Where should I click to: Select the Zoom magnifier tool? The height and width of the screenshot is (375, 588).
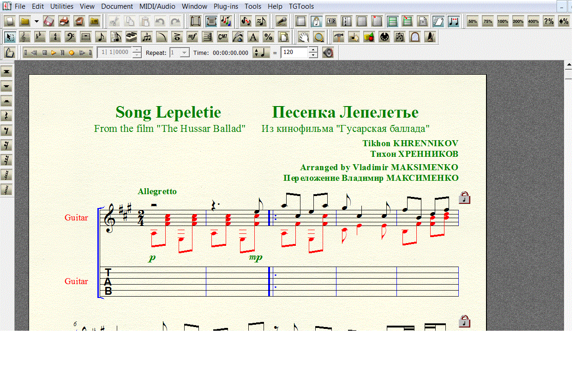[318, 37]
